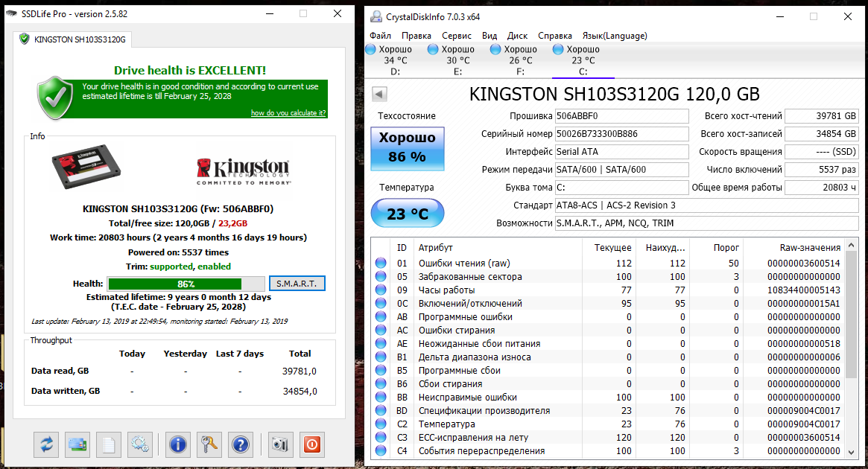Click the Прошивка firmware field 506ABBF0
Image resolution: width=868 pixels, height=469 pixels.
(x=621, y=116)
